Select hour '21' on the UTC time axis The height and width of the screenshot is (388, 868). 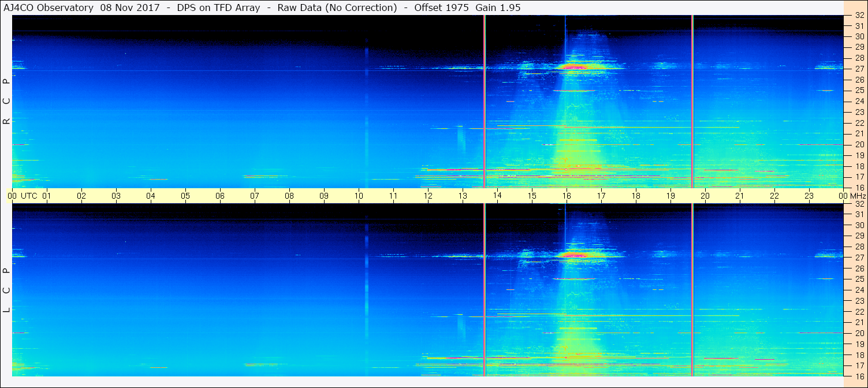tap(740, 196)
